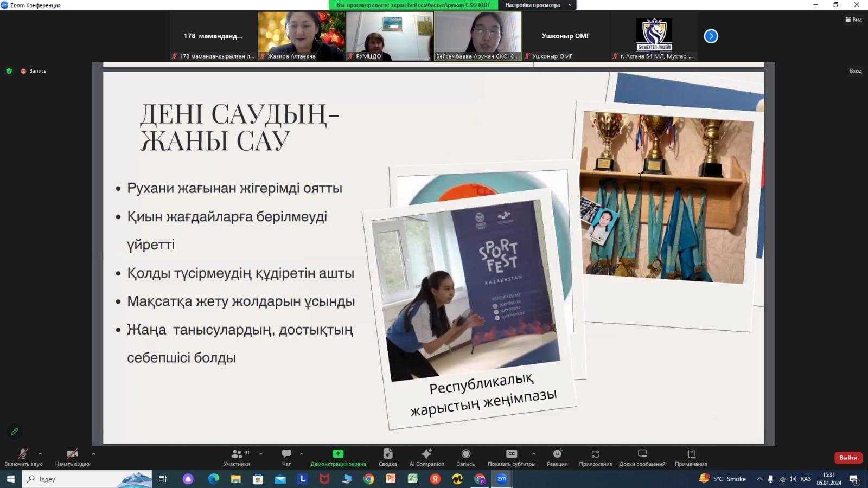The image size is (868, 488).
Task: Toggle Показать субтитры captions
Action: [511, 457]
